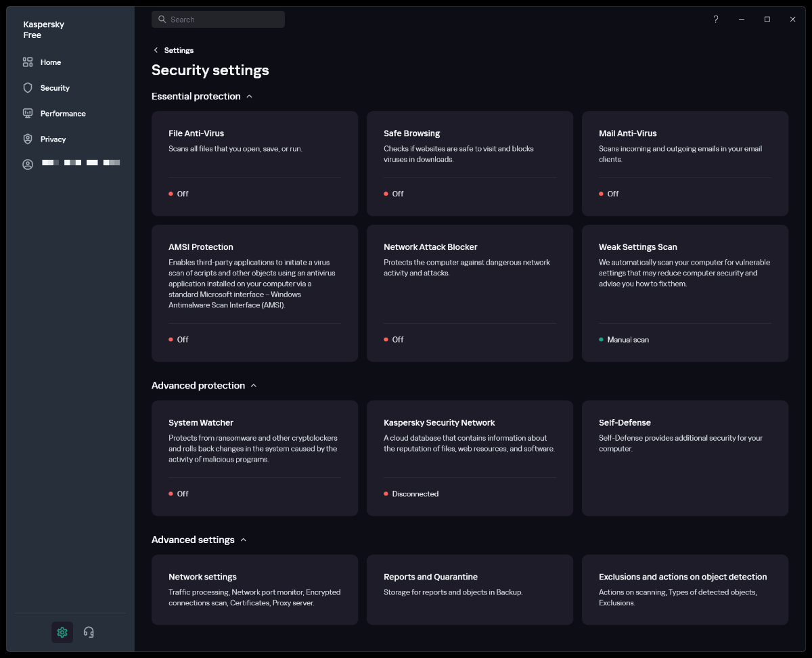Click the Off status under System Watcher
Viewport: 812px width, 658px height.
pyautogui.click(x=183, y=494)
